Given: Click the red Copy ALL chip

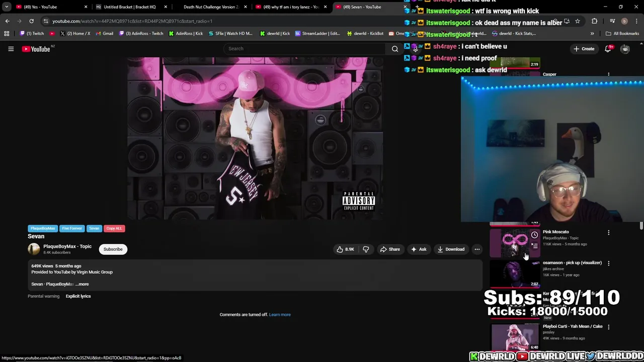Looking at the screenshot, I should 114,228.
